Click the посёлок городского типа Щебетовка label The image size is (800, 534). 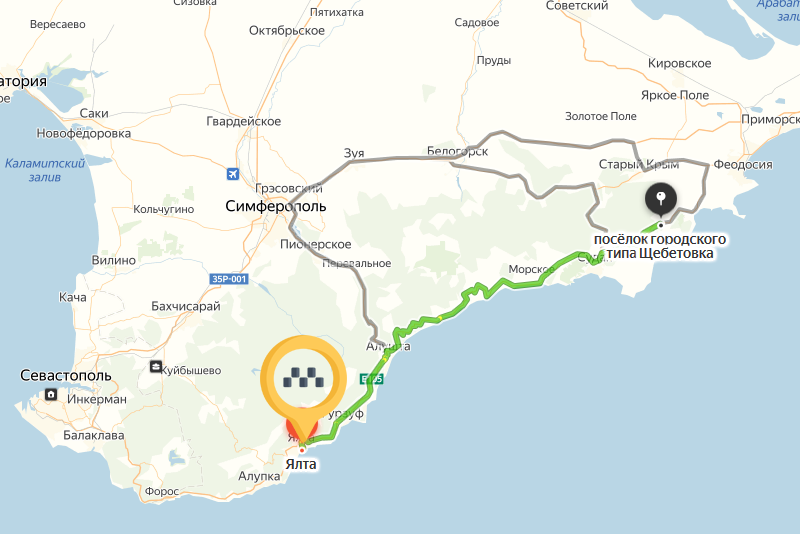click(x=660, y=246)
